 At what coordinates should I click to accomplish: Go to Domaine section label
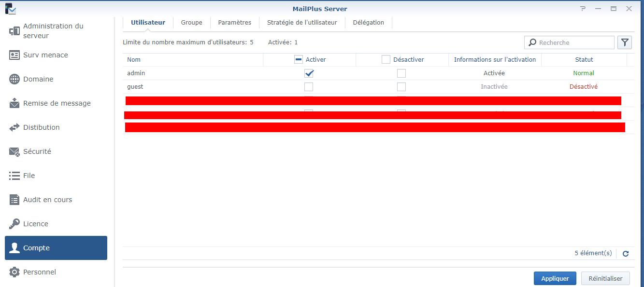point(38,79)
